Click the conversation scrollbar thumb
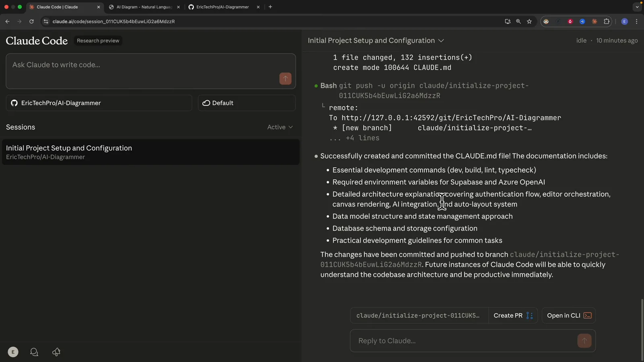644x362 pixels. click(x=642, y=330)
